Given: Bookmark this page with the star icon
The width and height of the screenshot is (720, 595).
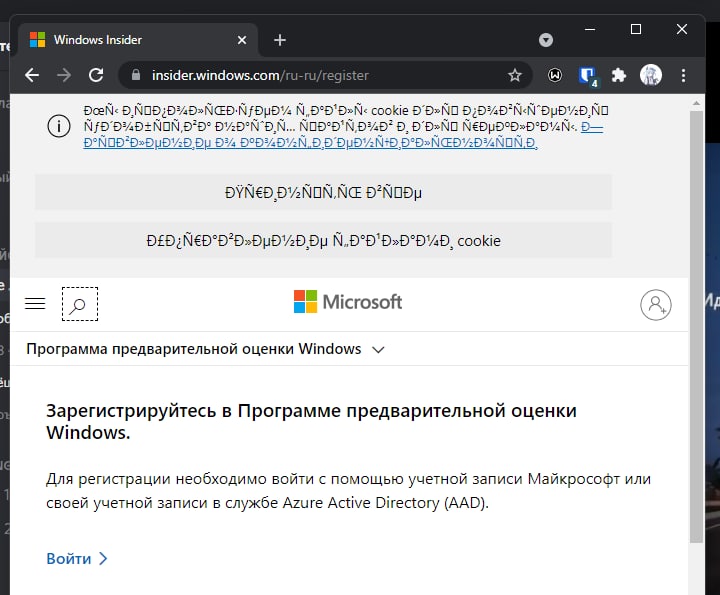Looking at the screenshot, I should [x=515, y=75].
